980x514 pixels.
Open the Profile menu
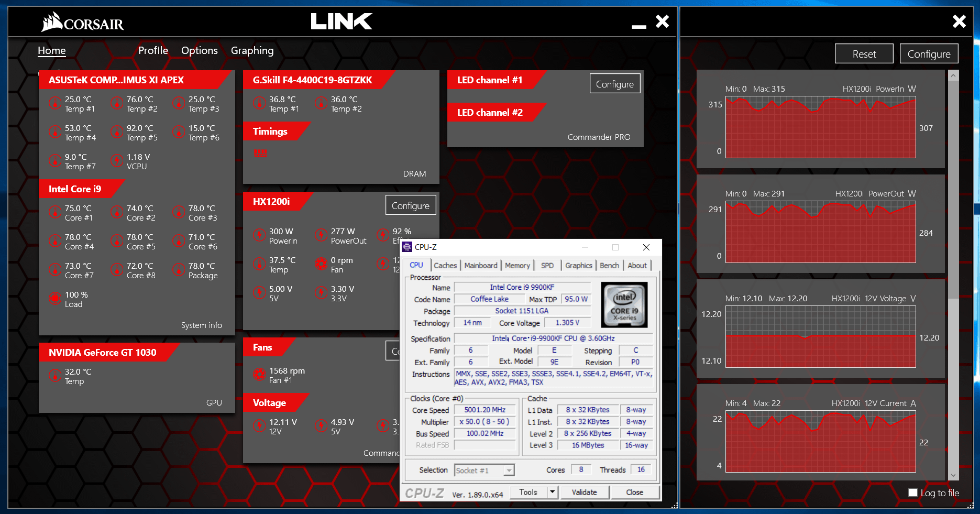tap(153, 50)
